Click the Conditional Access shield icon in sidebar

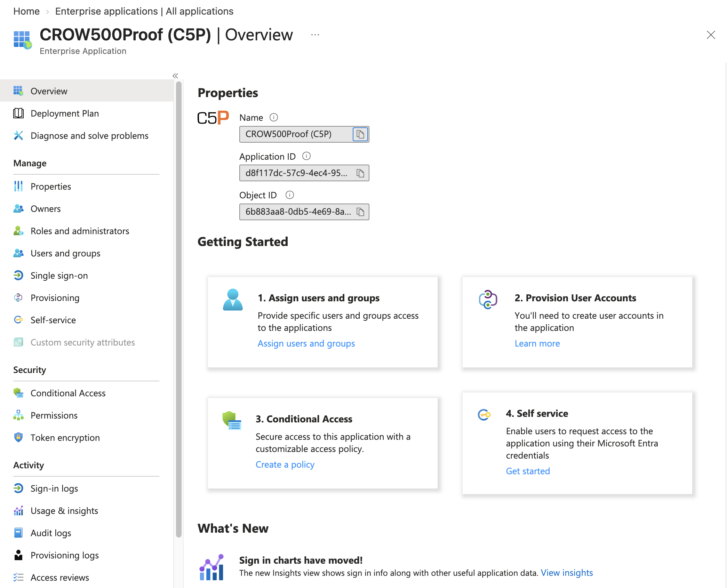click(18, 393)
